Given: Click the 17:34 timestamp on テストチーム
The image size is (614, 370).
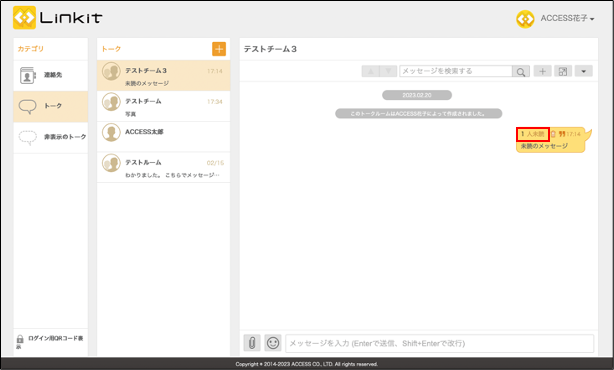Looking at the screenshot, I should point(215,102).
